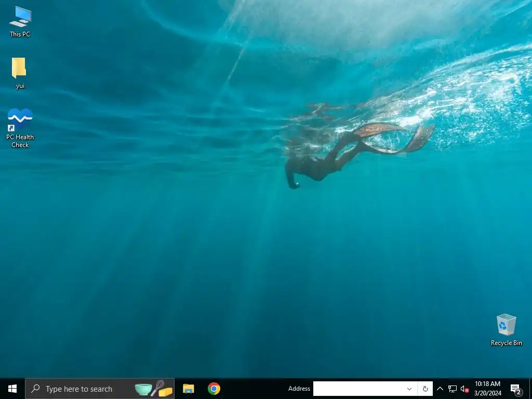
Task: Click the muted volume tray icon
Action: pyautogui.click(x=464, y=389)
